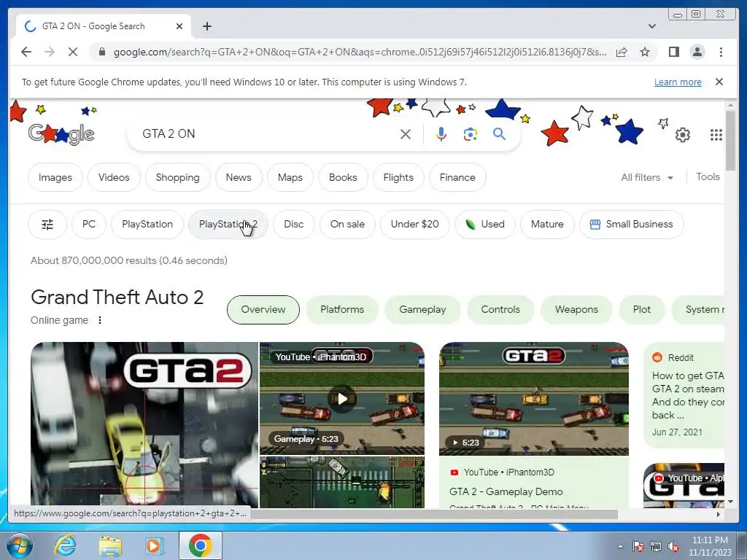Switch to Maps results
Image resolution: width=747 pixels, height=560 pixels.
(290, 177)
